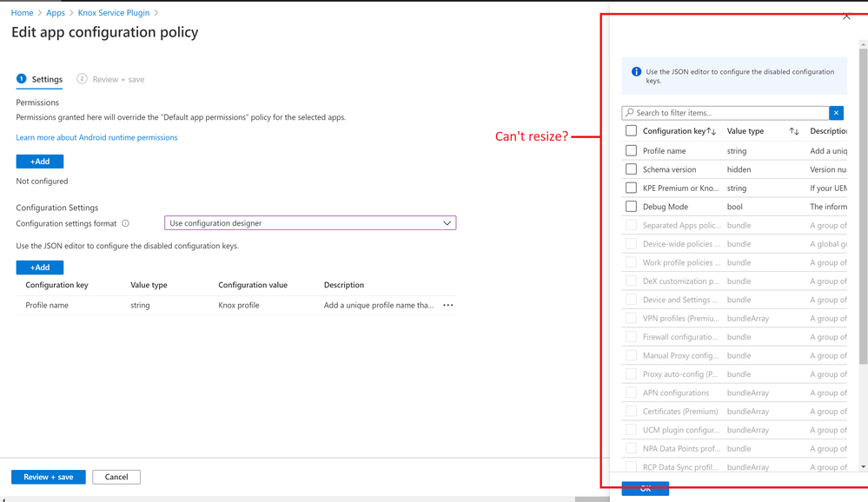
Task: Select the Firewall configuration row text
Action: click(x=679, y=336)
